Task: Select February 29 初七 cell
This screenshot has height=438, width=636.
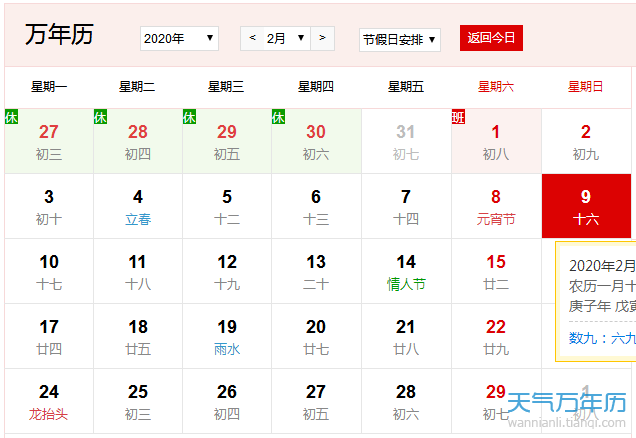Action: click(x=496, y=401)
